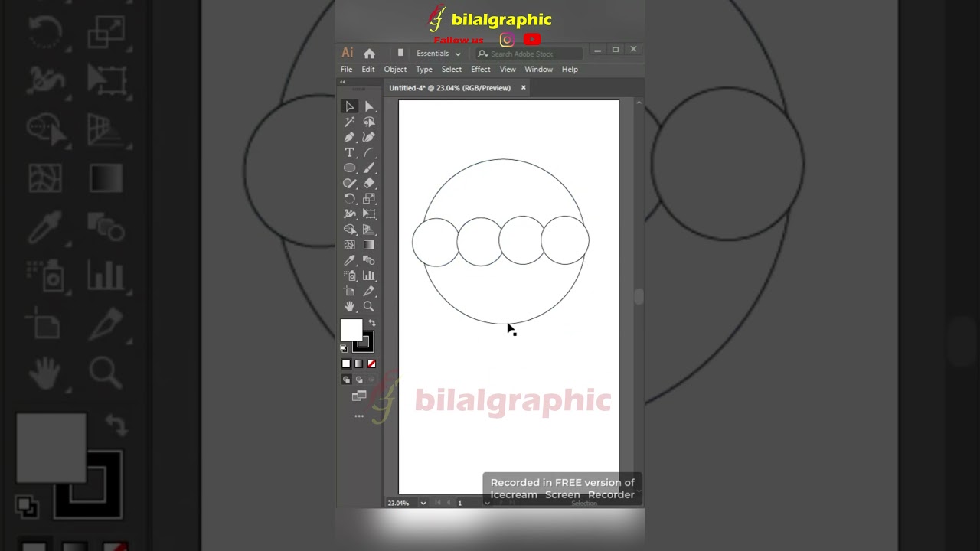Open the File menu
980x551 pixels.
click(346, 69)
